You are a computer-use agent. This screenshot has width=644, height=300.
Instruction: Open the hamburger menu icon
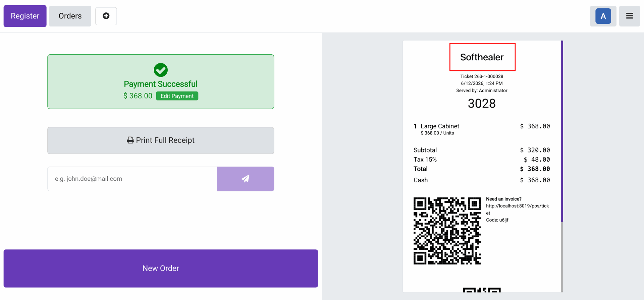629,16
